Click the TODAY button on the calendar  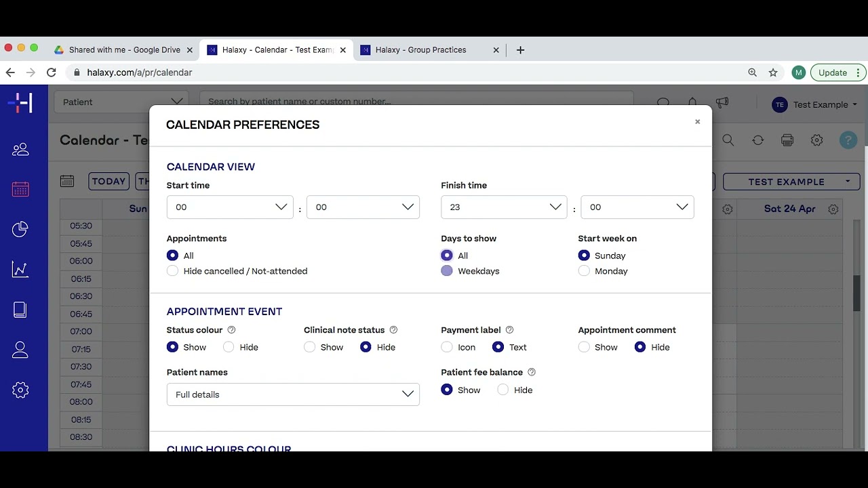pyautogui.click(x=108, y=182)
